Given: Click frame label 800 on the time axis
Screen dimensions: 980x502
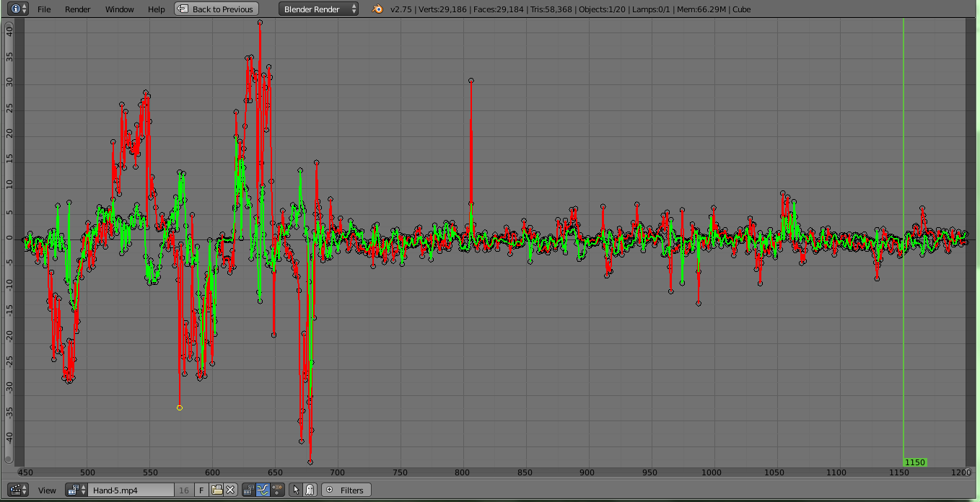Looking at the screenshot, I should pos(462,472).
